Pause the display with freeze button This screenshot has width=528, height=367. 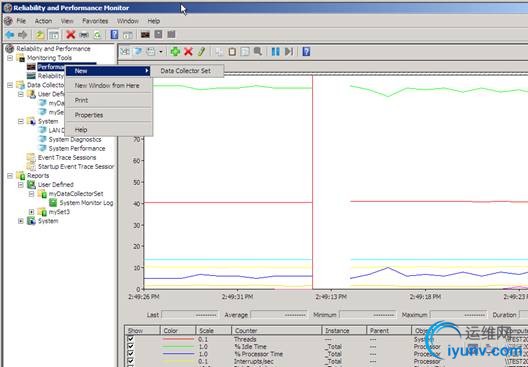coord(275,52)
